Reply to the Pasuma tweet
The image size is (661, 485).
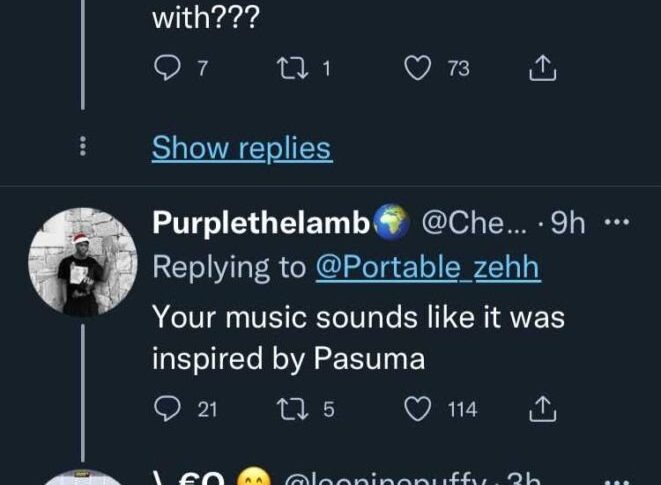[x=166, y=409]
